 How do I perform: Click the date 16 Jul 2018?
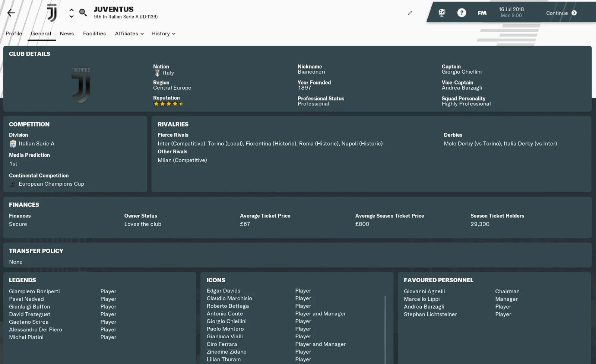[511, 9]
